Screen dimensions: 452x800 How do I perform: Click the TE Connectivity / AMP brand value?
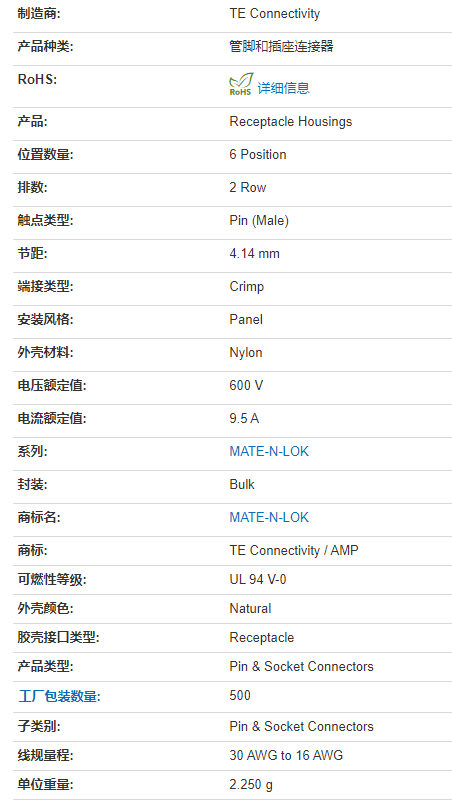tap(294, 551)
